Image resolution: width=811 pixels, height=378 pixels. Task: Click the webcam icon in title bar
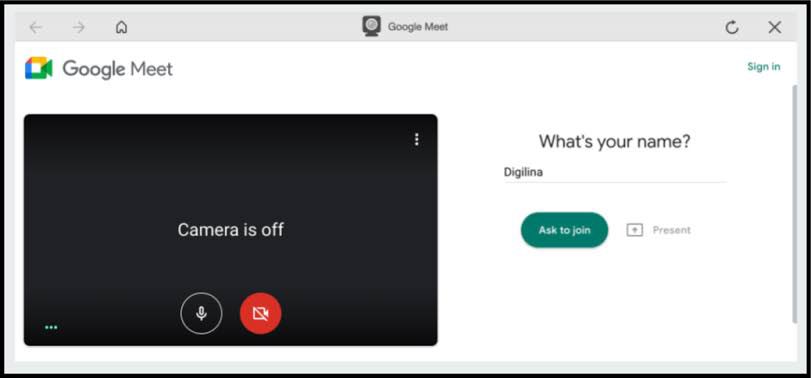371,26
